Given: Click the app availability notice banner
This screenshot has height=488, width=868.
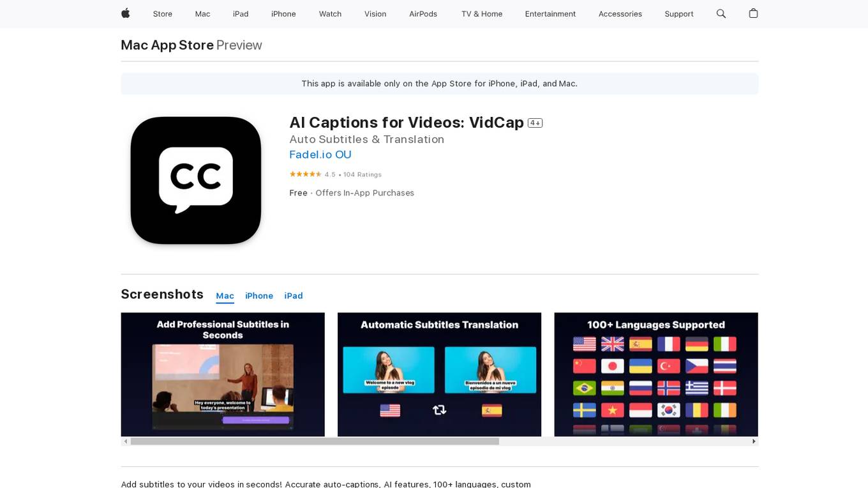Looking at the screenshot, I should (439, 84).
